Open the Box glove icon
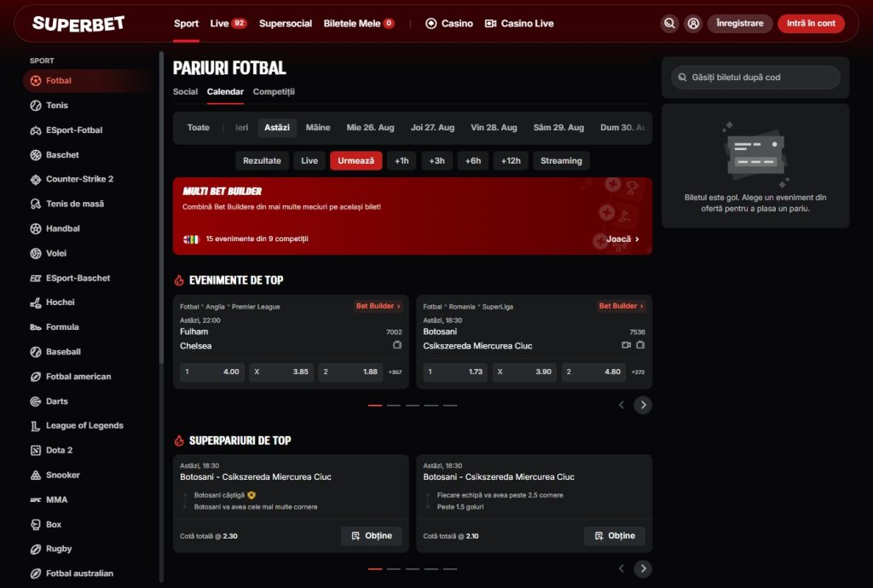Screen dimensions: 873x588 pos(36,524)
